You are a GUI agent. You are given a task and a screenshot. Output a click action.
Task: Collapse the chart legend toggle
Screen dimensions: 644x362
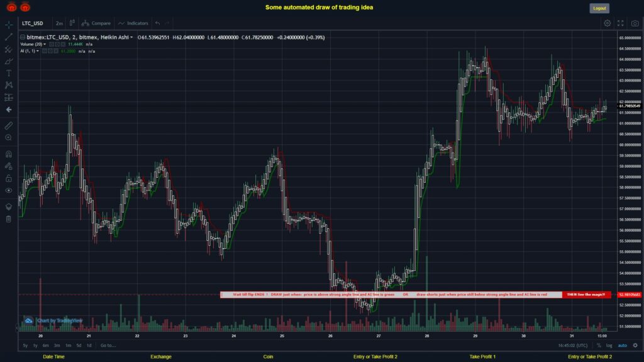click(23, 37)
